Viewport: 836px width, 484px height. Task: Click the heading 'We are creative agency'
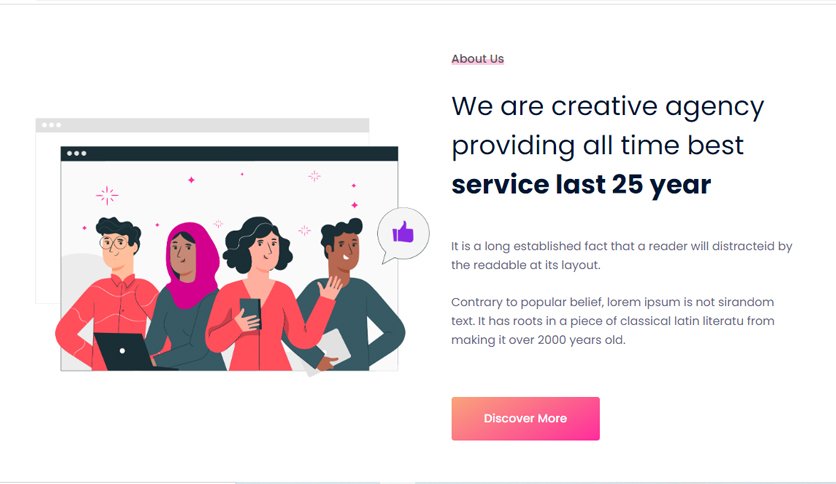tap(607, 107)
